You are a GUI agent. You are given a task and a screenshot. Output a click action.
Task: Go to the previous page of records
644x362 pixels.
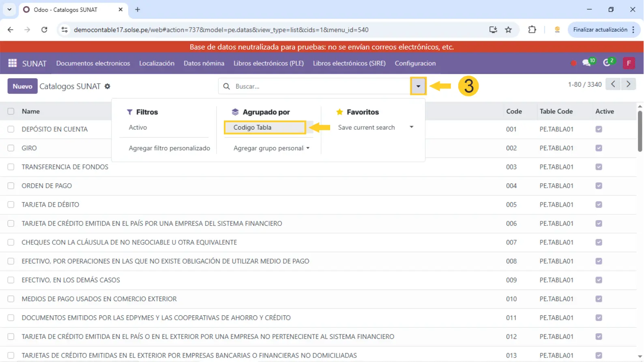[613, 84]
